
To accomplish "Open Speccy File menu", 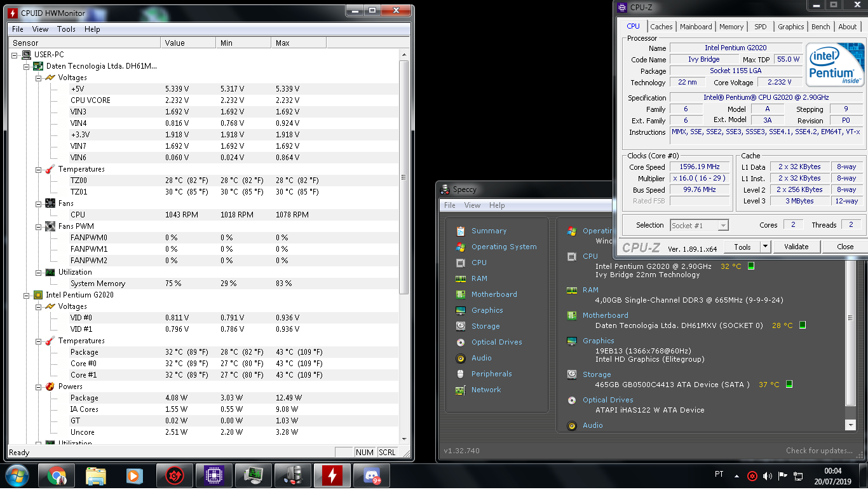I will pyautogui.click(x=450, y=205).
